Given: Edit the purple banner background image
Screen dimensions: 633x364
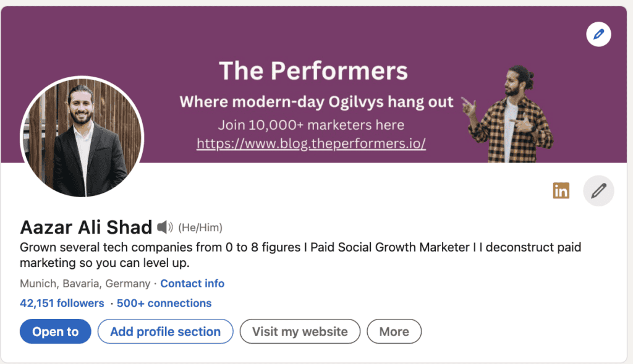Looking at the screenshot, I should pyautogui.click(x=598, y=35).
